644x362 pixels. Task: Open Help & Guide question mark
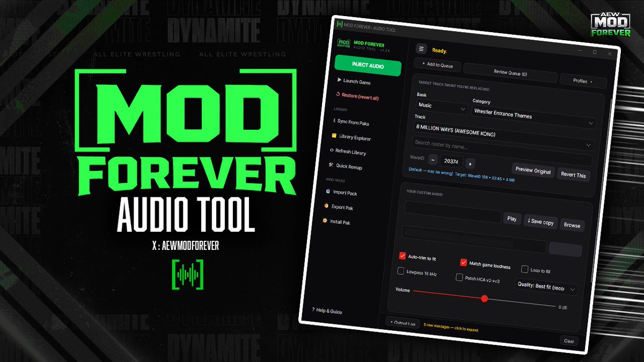(313, 310)
